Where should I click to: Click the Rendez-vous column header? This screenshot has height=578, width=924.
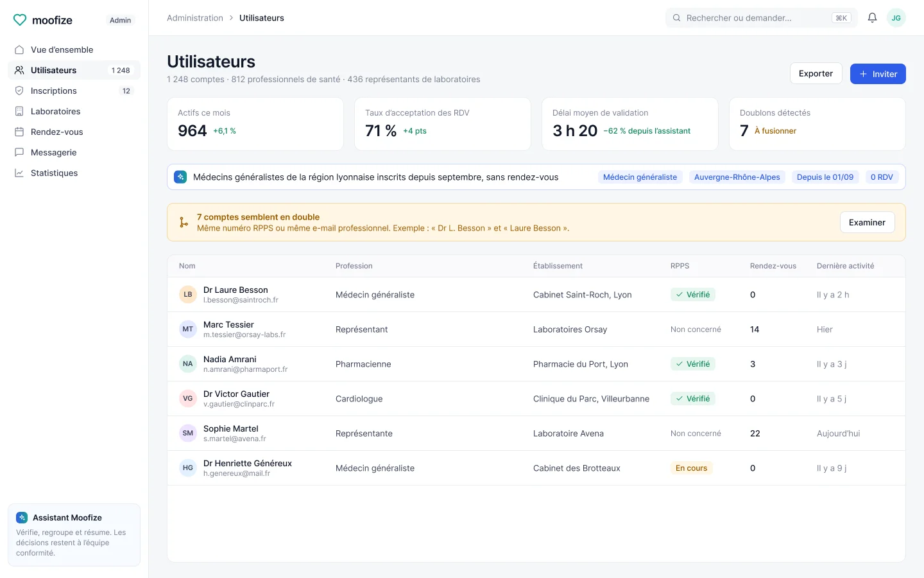tap(773, 266)
